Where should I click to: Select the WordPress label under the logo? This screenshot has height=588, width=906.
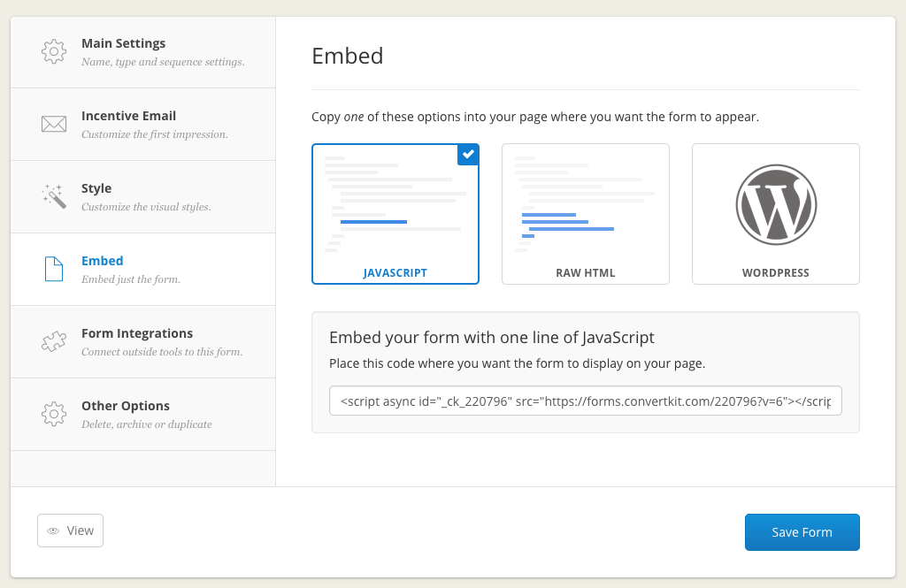pos(775,272)
